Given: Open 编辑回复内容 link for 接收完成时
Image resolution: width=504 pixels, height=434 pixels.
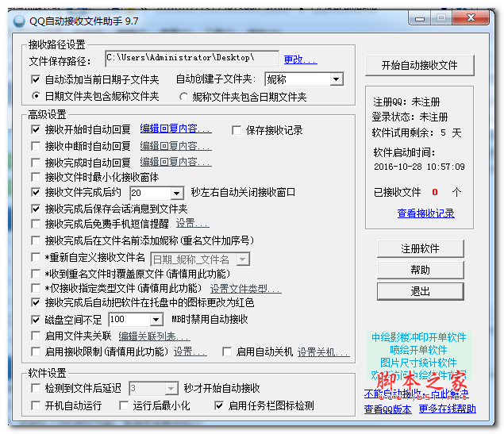Looking at the screenshot, I should click(x=176, y=162).
